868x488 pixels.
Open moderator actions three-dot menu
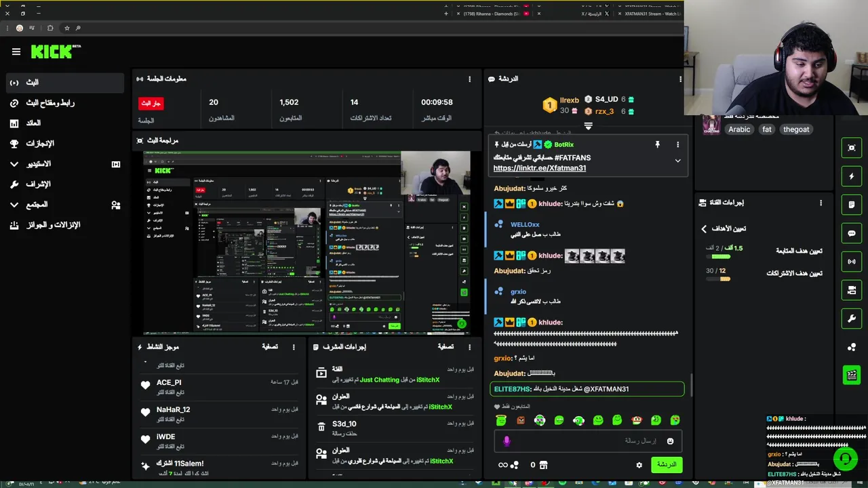(x=469, y=347)
